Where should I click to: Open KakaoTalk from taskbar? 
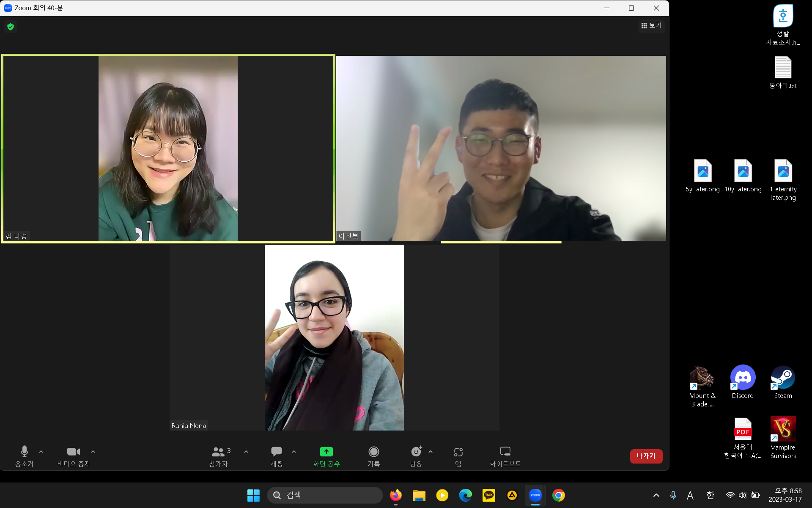click(x=489, y=495)
